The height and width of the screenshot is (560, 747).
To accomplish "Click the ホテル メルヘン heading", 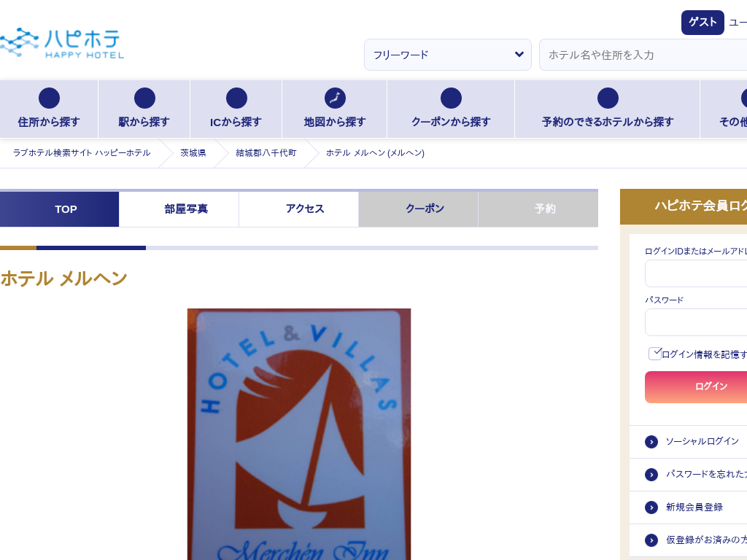I will click(64, 279).
